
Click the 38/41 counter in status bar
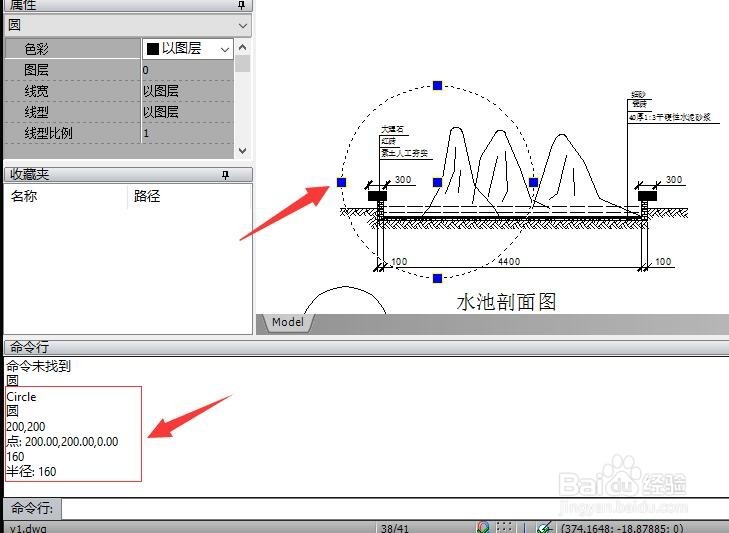pyautogui.click(x=395, y=528)
